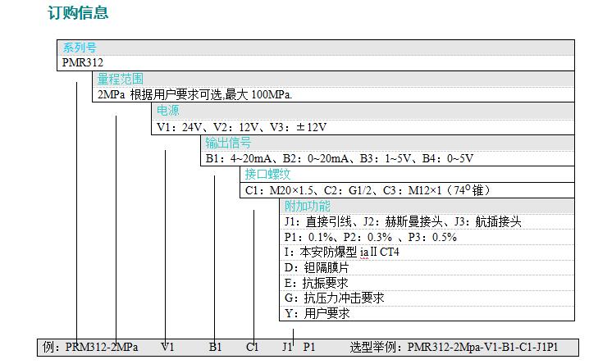Select the I: 本安防爆型 option row
Image resolution: width=589 pixels, height=364 pixels.
tap(340, 252)
